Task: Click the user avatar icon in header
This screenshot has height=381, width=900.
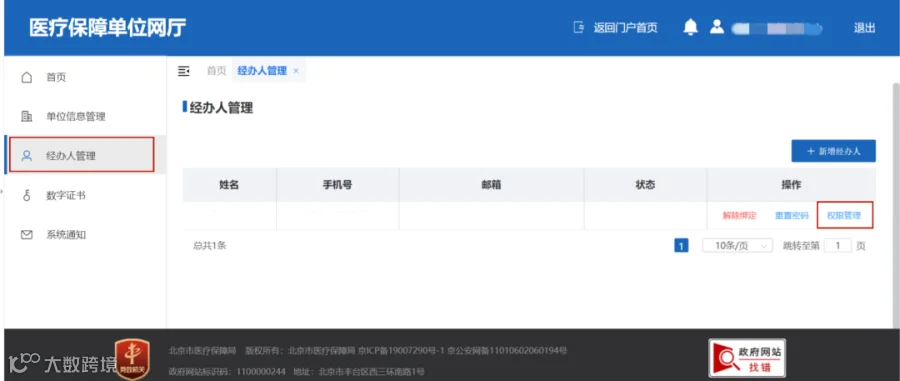Action: [x=717, y=27]
